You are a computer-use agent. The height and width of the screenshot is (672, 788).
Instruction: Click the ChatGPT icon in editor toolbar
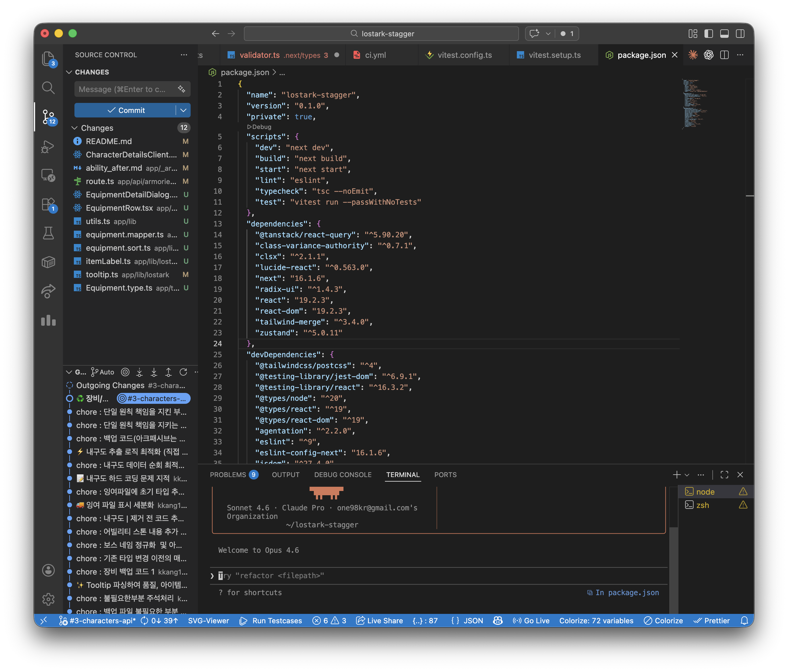[708, 55]
